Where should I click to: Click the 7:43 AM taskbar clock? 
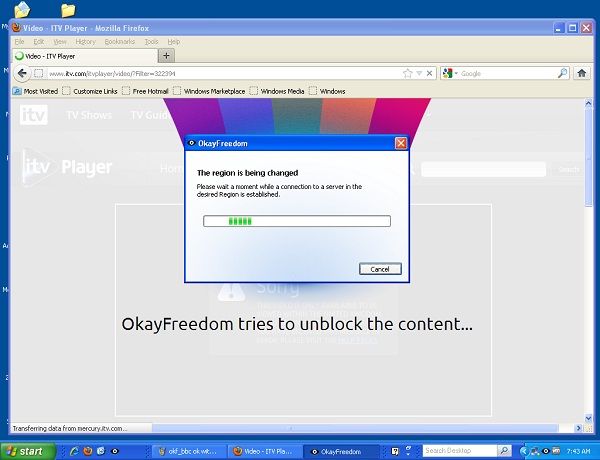(578, 451)
